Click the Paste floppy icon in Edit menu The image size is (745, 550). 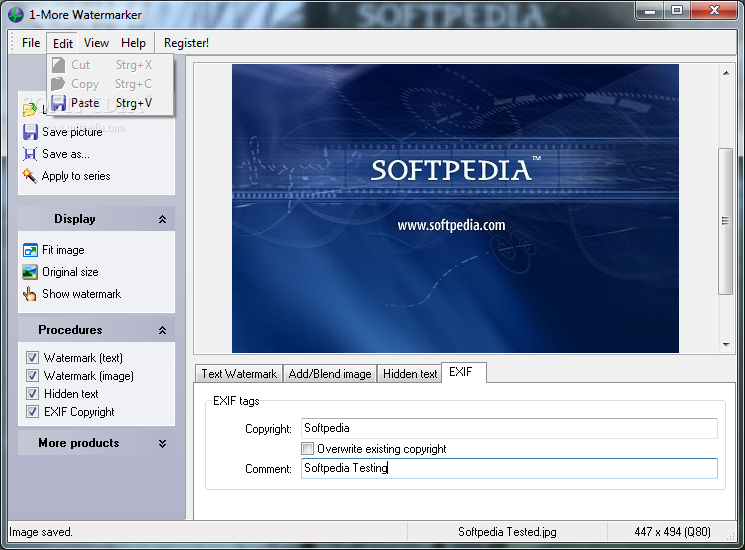coord(58,103)
